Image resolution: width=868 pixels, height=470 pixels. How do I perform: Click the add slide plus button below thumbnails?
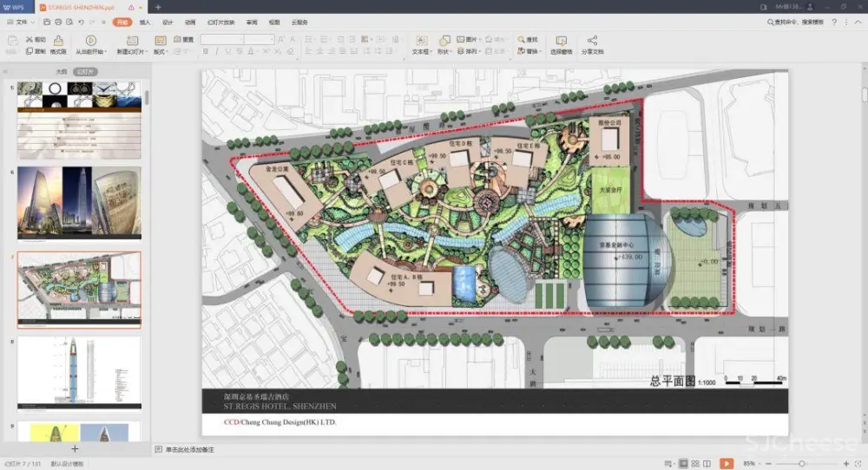75,448
